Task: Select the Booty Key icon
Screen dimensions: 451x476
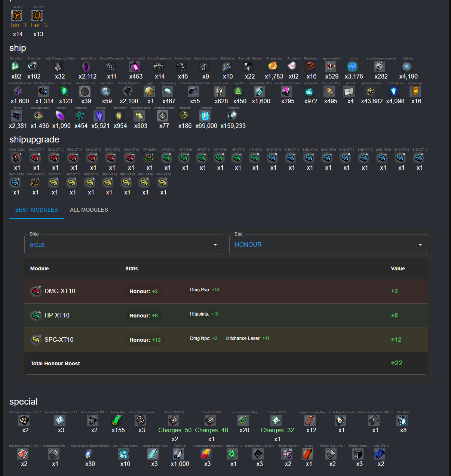Action: point(117,420)
